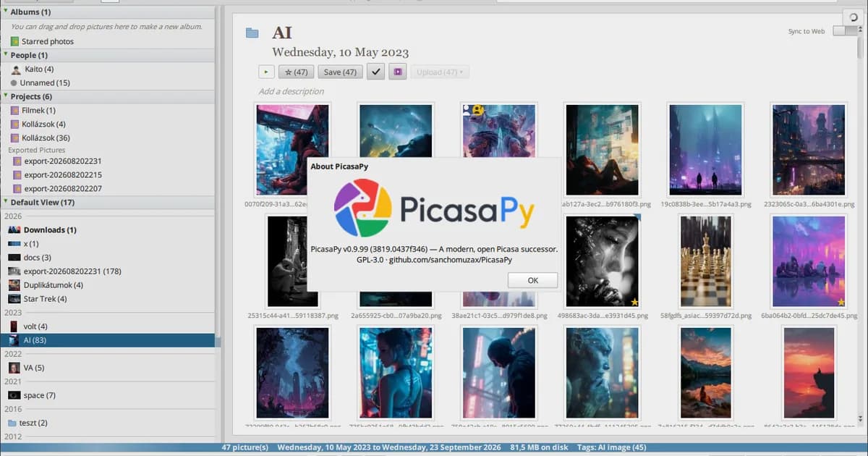The image size is (868, 456).
Task: Click the volt folder thumbnail icon
Action: point(14,326)
